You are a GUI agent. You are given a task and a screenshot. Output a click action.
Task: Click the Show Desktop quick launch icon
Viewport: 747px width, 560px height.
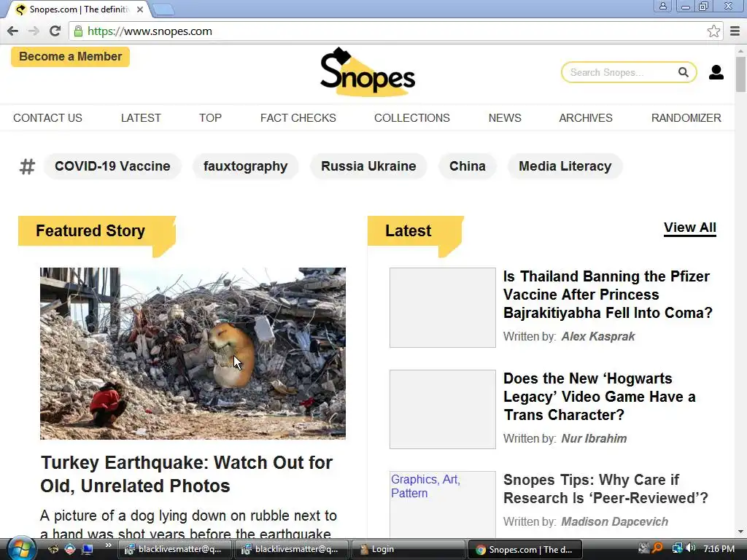point(88,549)
